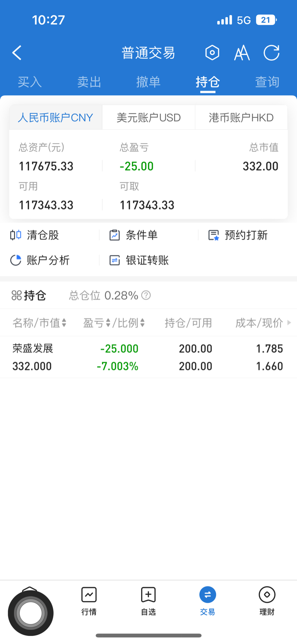Go back using the left arrow
Screen dimensions: 297x644
click(17, 53)
